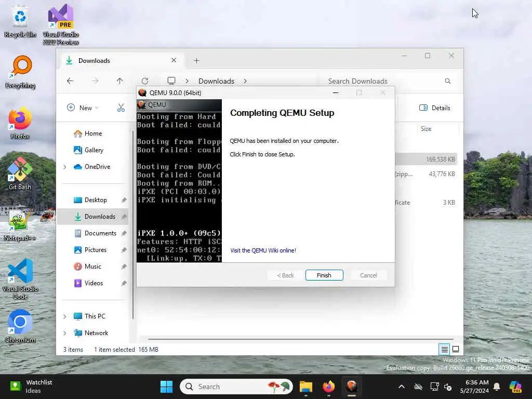Select the 3 KB certificate file row
Viewport: 532px width, 399px height.
point(426,203)
